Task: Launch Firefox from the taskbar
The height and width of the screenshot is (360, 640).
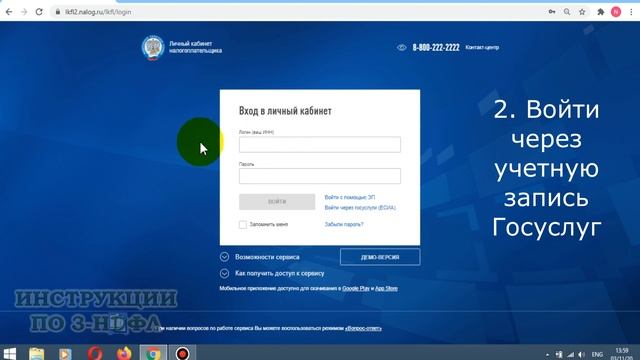Action: (124, 353)
